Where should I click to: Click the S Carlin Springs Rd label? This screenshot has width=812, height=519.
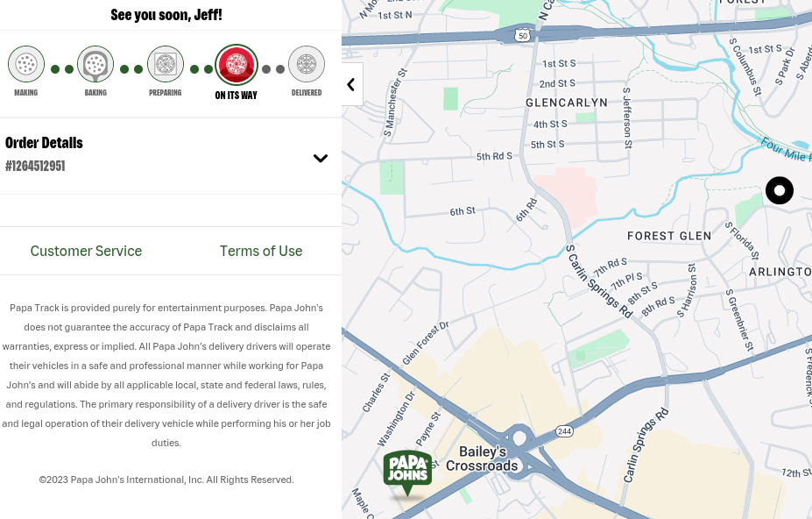pos(599,281)
